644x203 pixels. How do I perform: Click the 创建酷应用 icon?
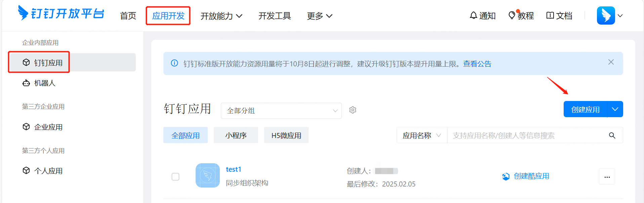tap(506, 176)
